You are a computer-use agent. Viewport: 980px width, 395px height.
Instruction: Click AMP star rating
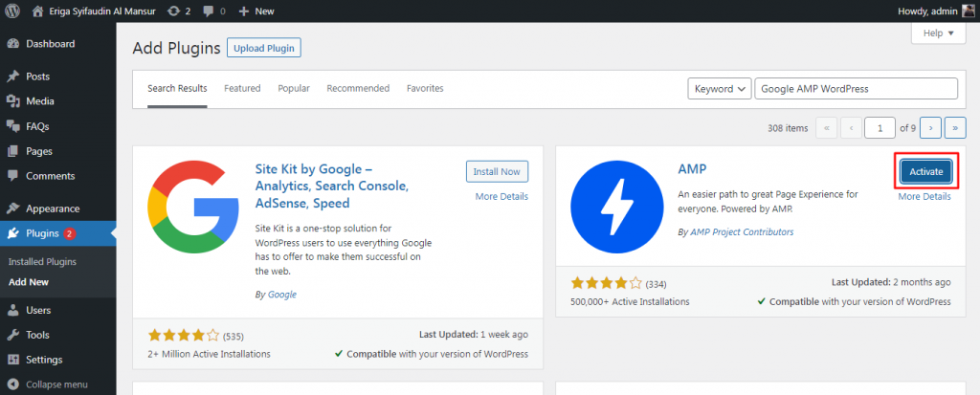click(x=607, y=283)
